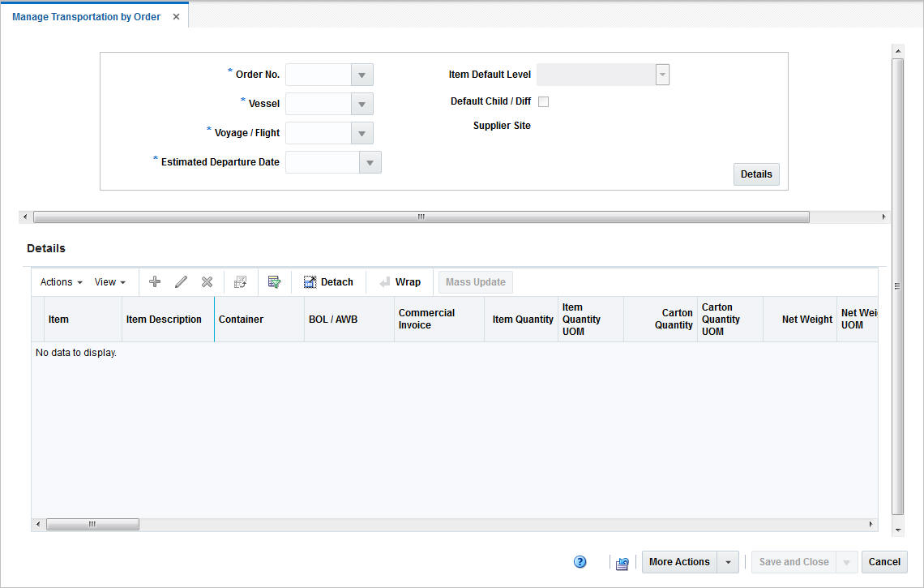Open the More Actions dropdown arrow

pos(727,561)
